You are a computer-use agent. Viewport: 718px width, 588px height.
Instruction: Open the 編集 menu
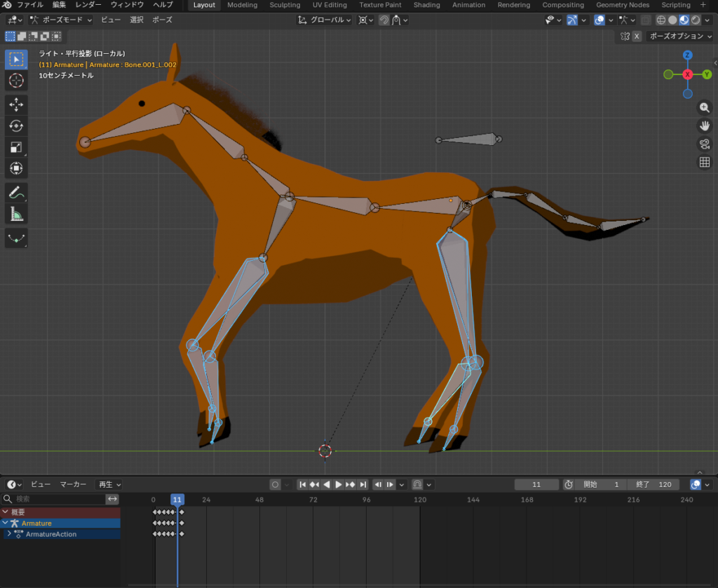[x=59, y=5]
